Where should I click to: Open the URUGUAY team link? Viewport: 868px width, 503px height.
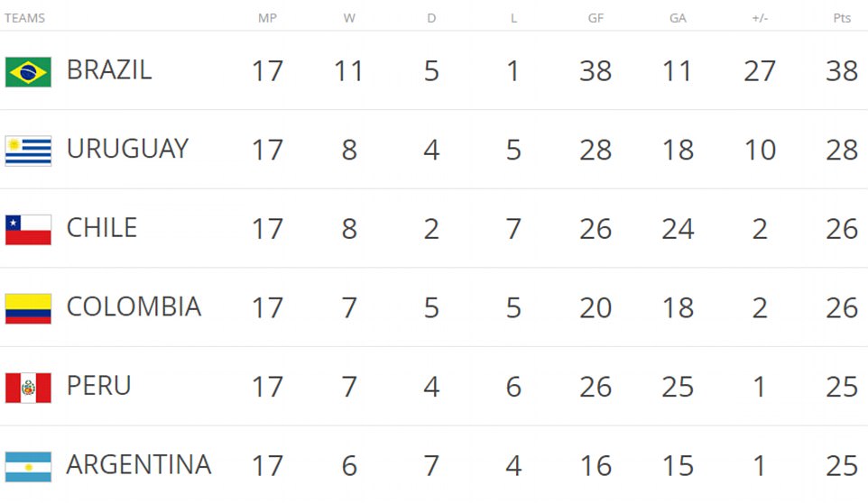click(127, 149)
